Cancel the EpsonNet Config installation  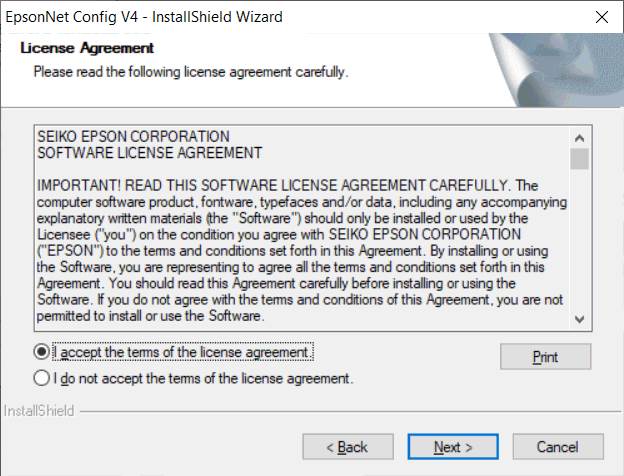pos(558,447)
